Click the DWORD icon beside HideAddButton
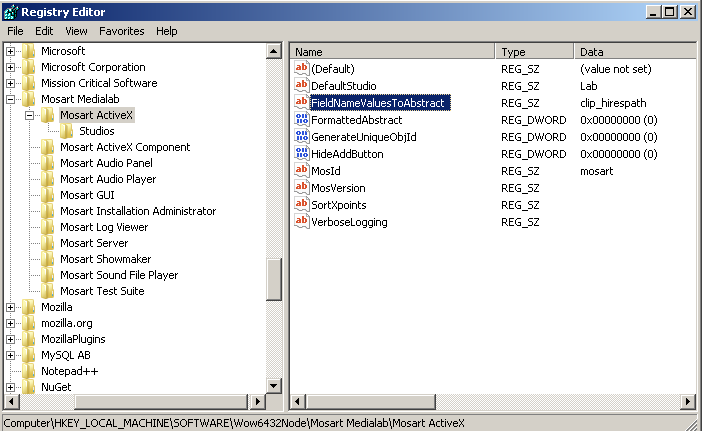The image size is (703, 431). [301, 154]
